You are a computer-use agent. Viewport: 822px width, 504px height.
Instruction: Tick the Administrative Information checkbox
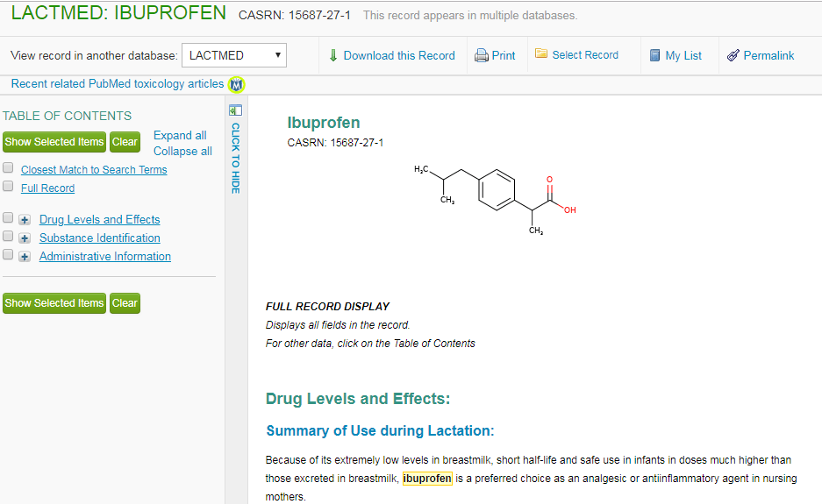tap(8, 254)
